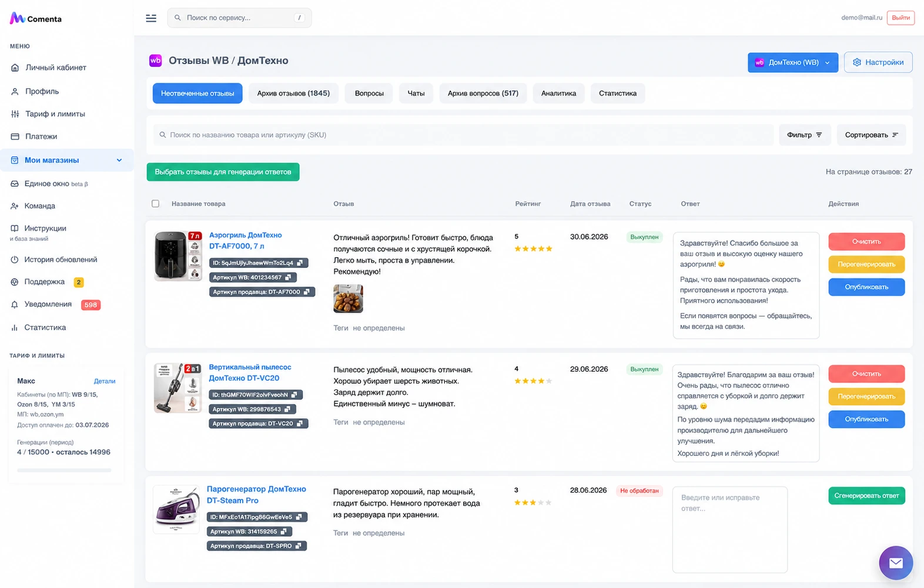Click the Настройки button

click(x=878, y=62)
